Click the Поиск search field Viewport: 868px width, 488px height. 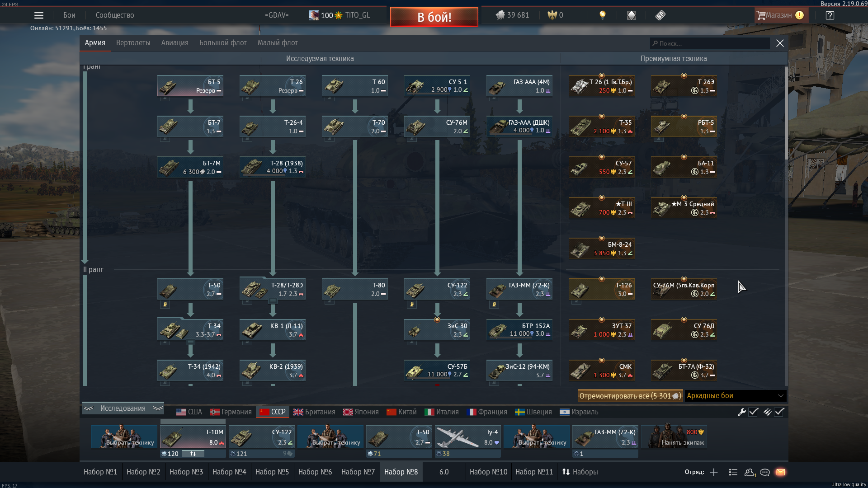click(710, 43)
